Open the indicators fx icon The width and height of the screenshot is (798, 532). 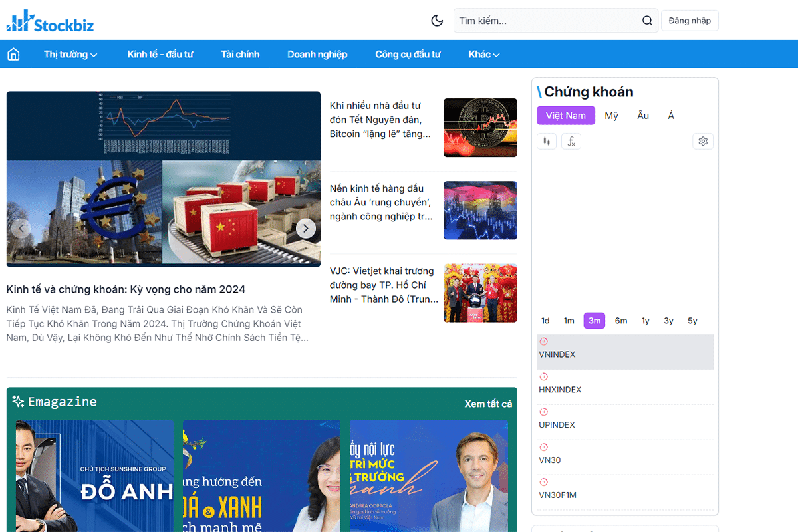pos(571,141)
